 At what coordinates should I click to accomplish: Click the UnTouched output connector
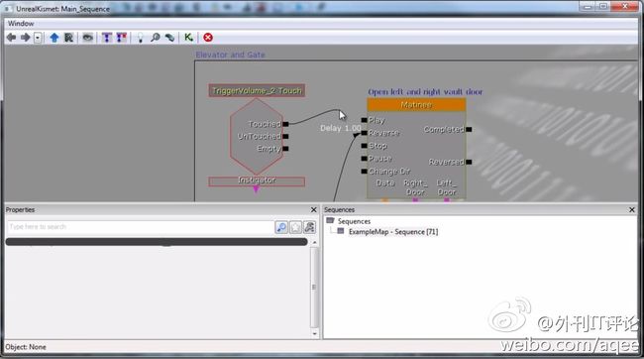coord(286,136)
